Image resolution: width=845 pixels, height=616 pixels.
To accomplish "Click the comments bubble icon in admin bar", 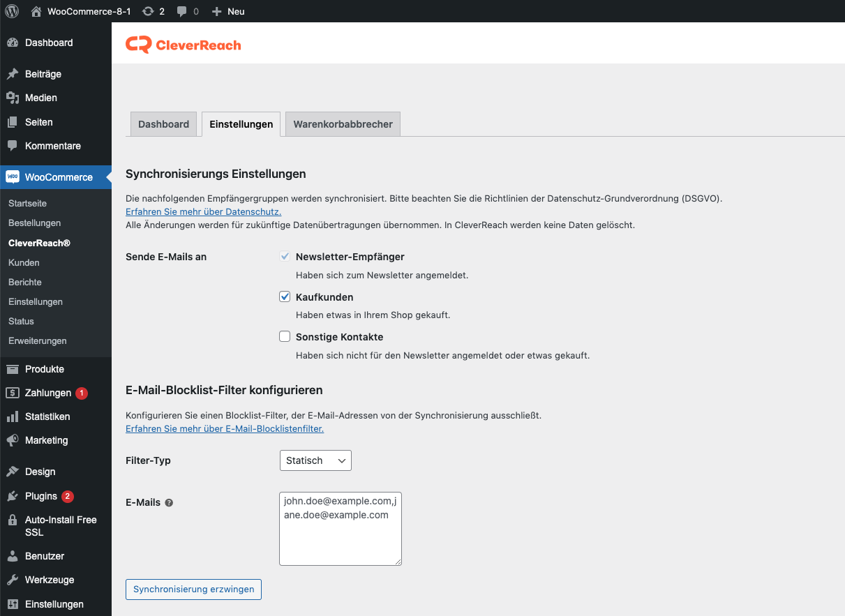I will pos(182,12).
